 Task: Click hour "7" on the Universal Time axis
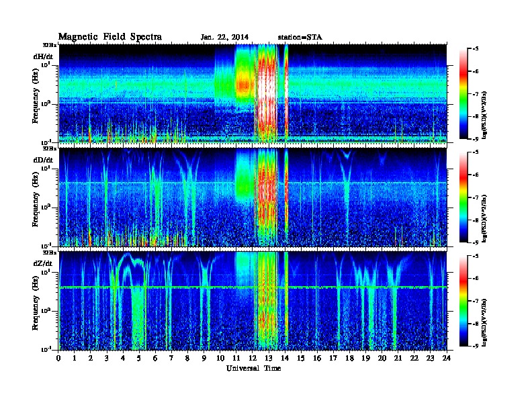coord(171,358)
